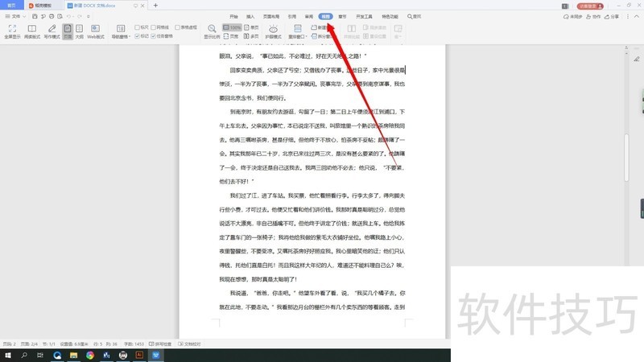Collapse the ribbon with the chevron
The height and width of the screenshot is (362, 644).
637,16
